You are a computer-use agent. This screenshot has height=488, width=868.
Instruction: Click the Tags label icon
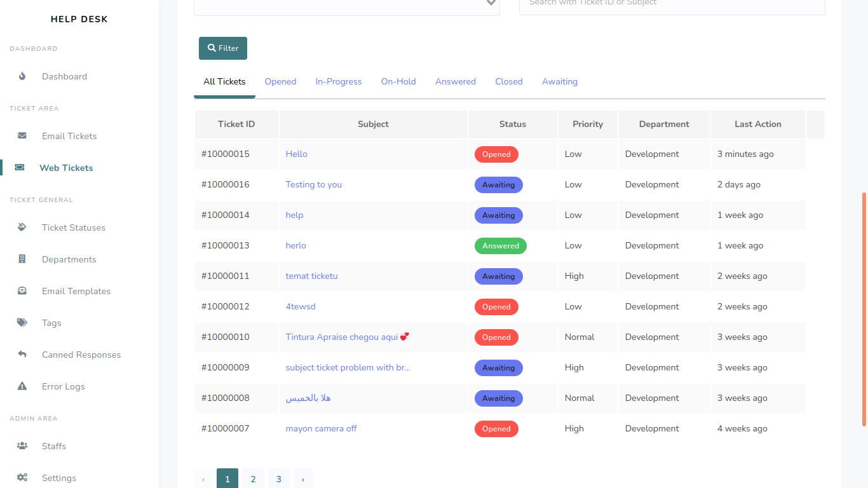click(22, 323)
